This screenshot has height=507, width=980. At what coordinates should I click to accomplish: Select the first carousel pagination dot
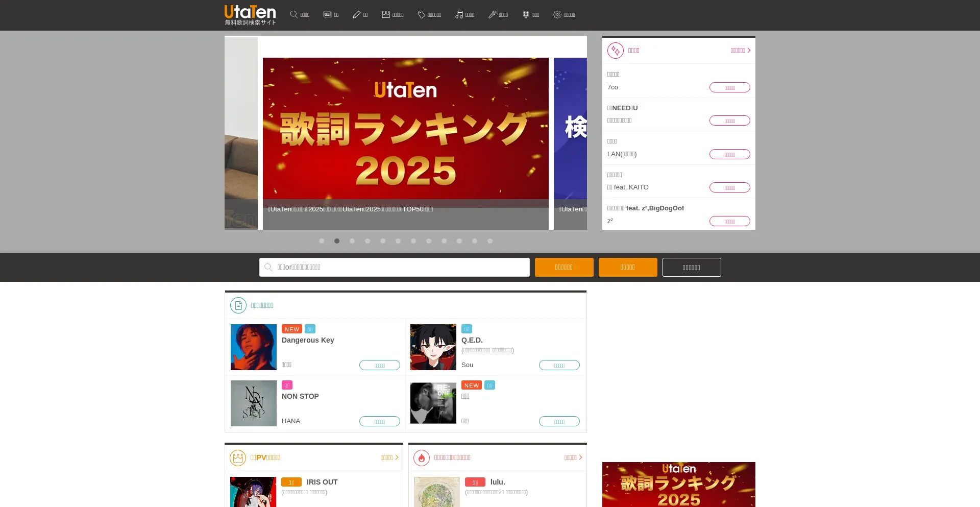tap(322, 240)
